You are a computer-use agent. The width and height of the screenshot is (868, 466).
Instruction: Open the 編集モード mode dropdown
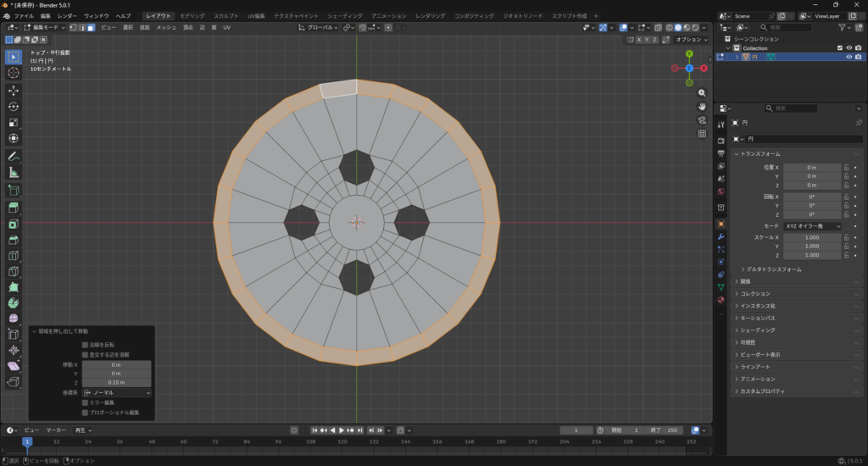pos(44,27)
